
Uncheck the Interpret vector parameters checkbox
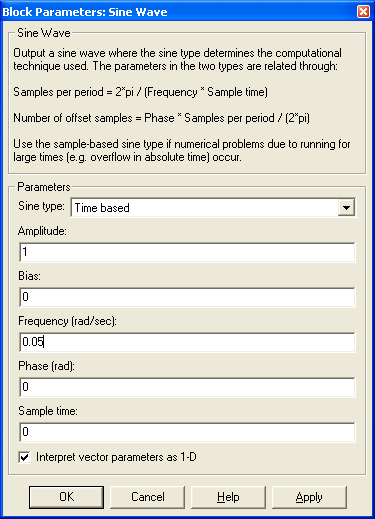24,457
